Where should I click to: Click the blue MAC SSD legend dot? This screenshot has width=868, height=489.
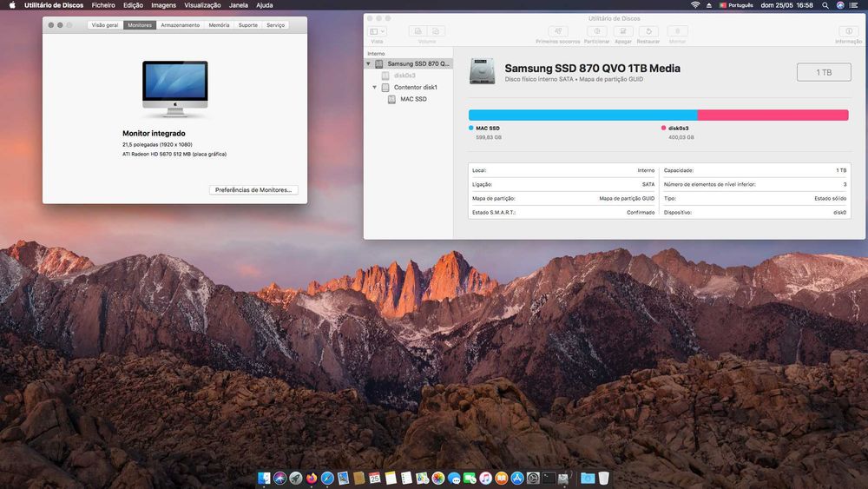(x=471, y=128)
